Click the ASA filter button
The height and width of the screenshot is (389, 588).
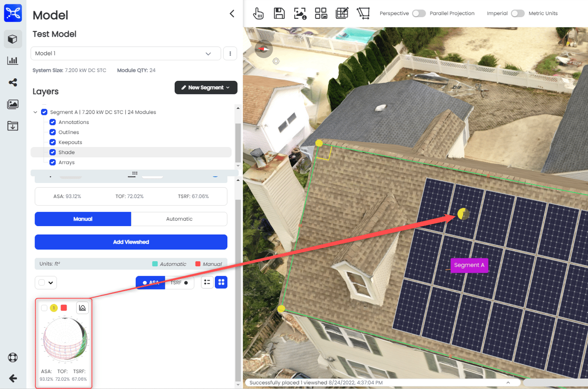click(x=150, y=282)
